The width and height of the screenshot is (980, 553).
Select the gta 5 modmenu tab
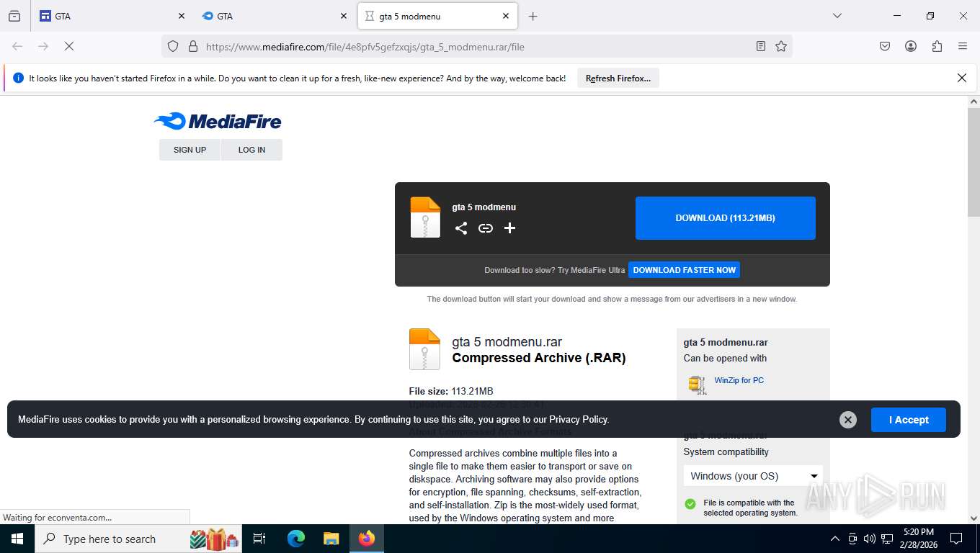pyautogui.click(x=436, y=16)
